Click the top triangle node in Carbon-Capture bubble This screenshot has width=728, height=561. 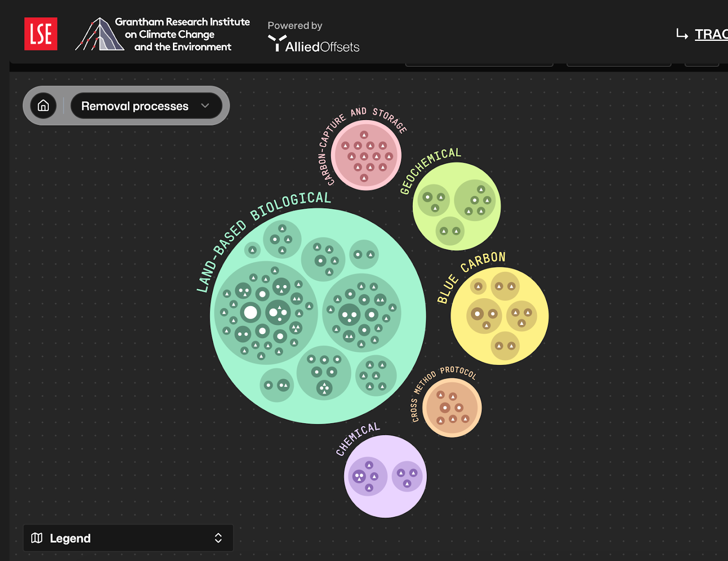tap(364, 135)
